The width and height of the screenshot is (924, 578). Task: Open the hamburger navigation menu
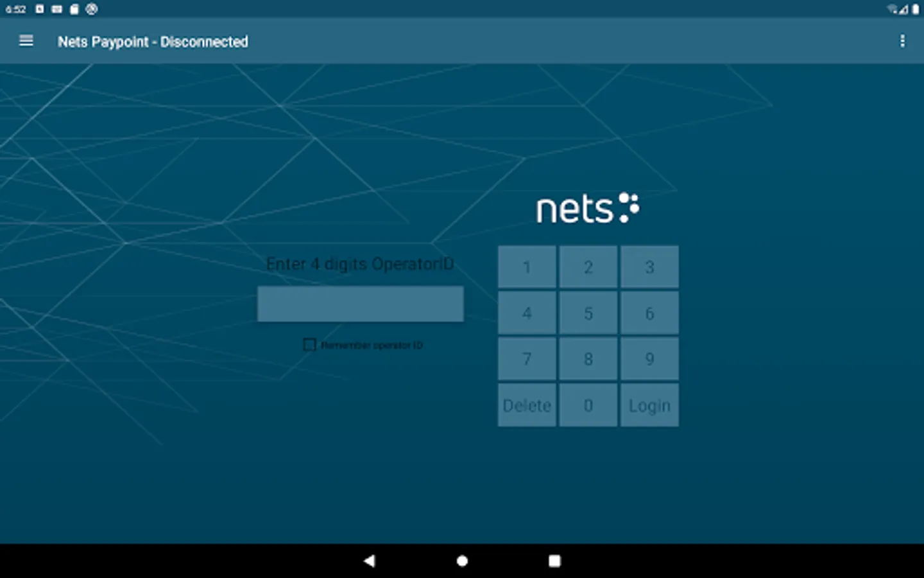[26, 41]
